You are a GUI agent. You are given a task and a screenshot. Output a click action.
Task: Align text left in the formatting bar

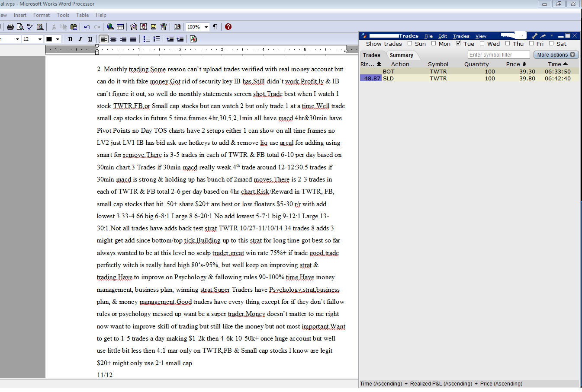(x=103, y=39)
